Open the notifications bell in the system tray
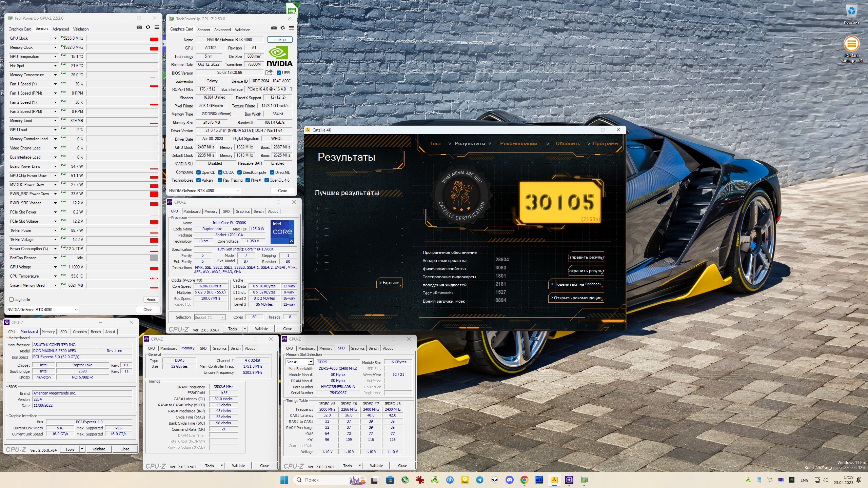The image size is (868, 488). [859, 480]
